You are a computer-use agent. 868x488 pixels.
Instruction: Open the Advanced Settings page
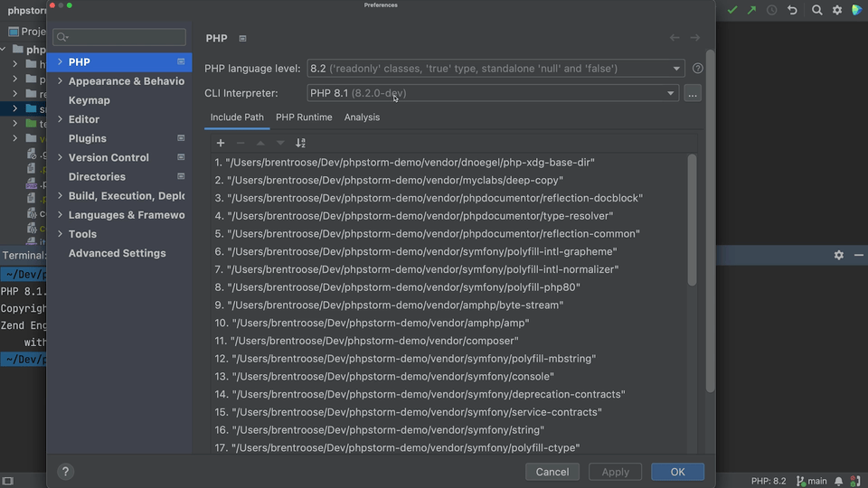point(117,253)
